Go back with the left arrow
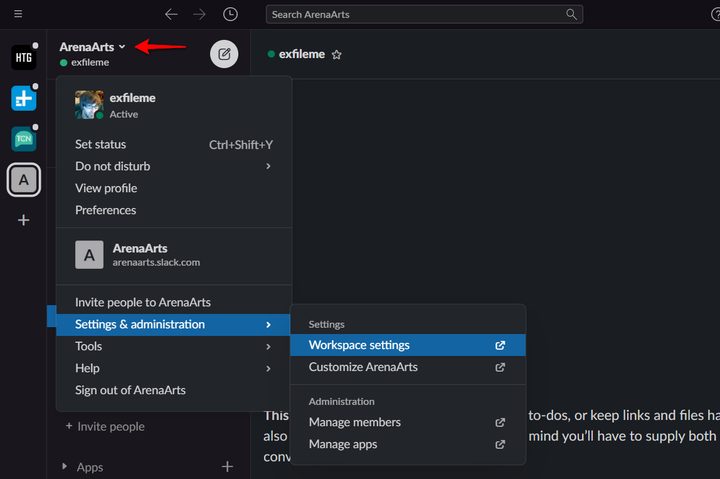Viewport: 720px width, 479px height. (x=171, y=14)
